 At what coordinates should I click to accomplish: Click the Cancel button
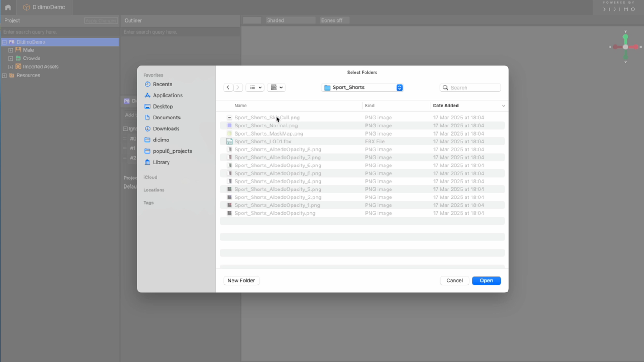(455, 281)
